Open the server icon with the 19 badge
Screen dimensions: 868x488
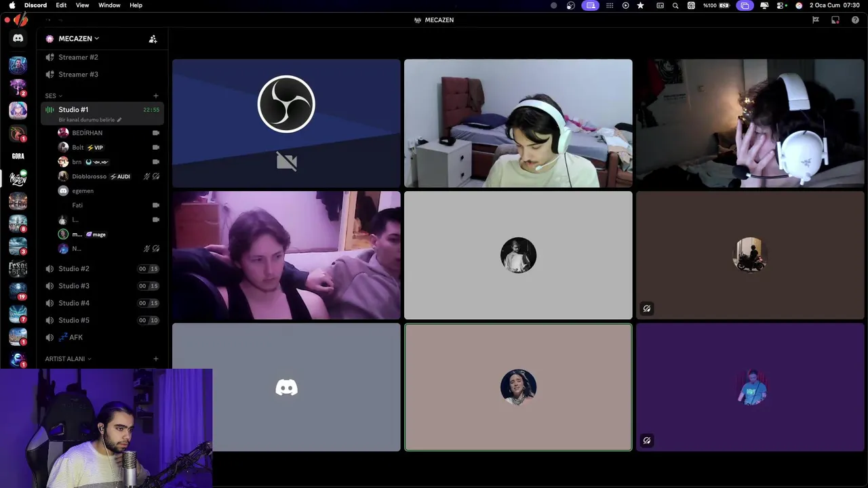tap(18, 291)
